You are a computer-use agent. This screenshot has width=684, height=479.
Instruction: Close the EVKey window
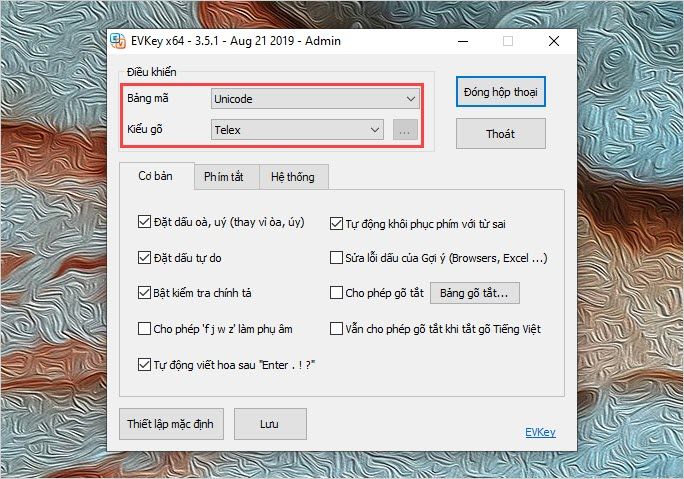(x=553, y=41)
